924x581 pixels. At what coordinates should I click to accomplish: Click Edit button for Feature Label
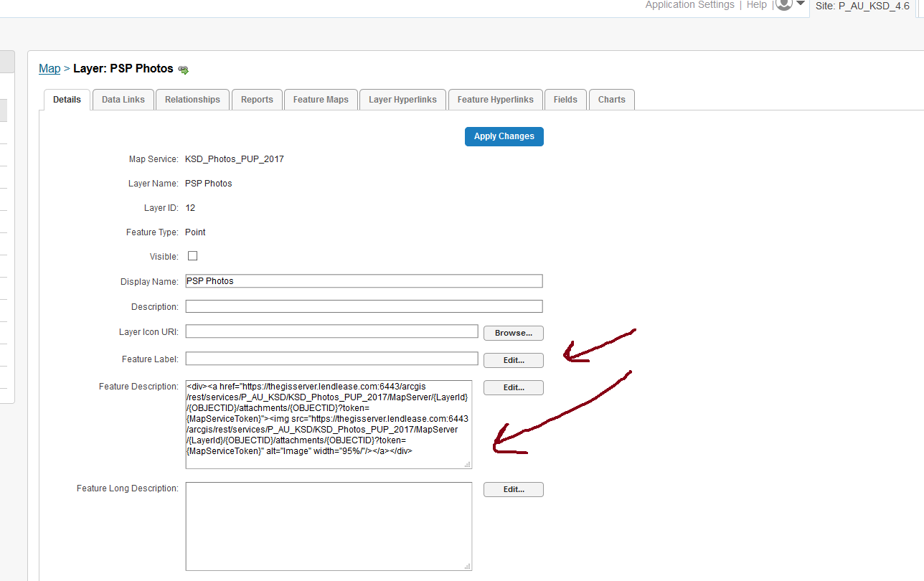(514, 360)
